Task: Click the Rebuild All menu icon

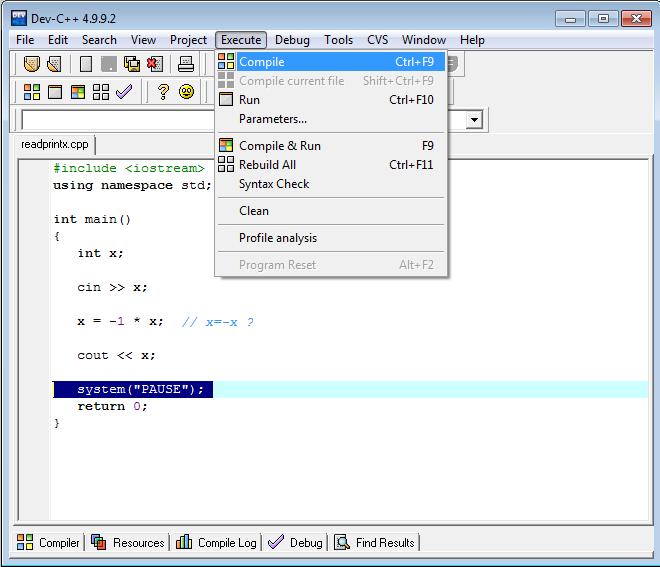Action: pos(226,164)
